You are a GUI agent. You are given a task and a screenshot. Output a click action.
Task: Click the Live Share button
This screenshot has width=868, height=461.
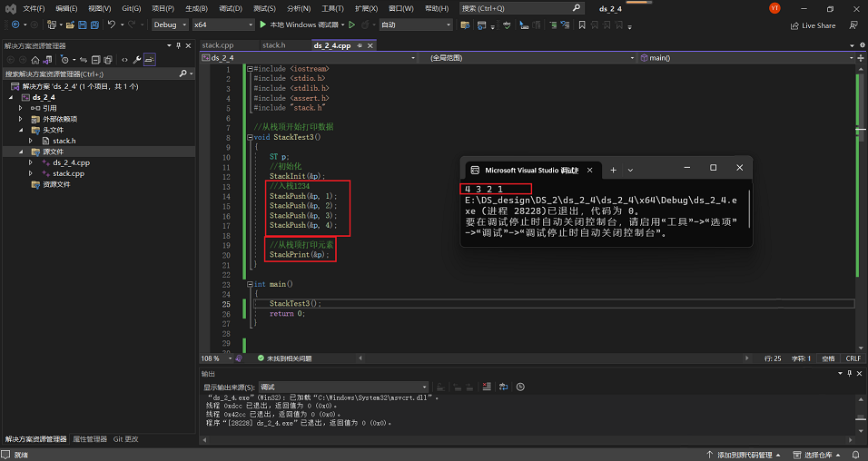pyautogui.click(x=813, y=25)
